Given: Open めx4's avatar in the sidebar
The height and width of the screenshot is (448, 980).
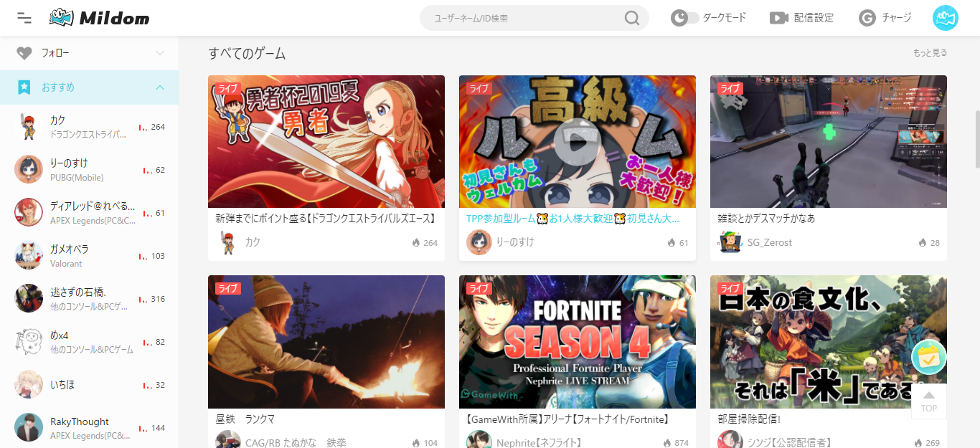Looking at the screenshot, I should click(x=29, y=341).
